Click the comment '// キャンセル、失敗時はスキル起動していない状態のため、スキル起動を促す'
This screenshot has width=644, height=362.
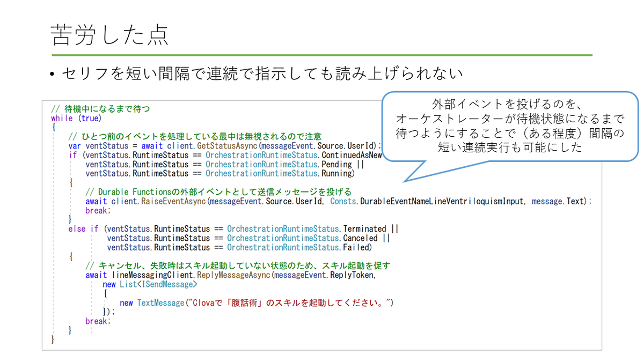238,265
